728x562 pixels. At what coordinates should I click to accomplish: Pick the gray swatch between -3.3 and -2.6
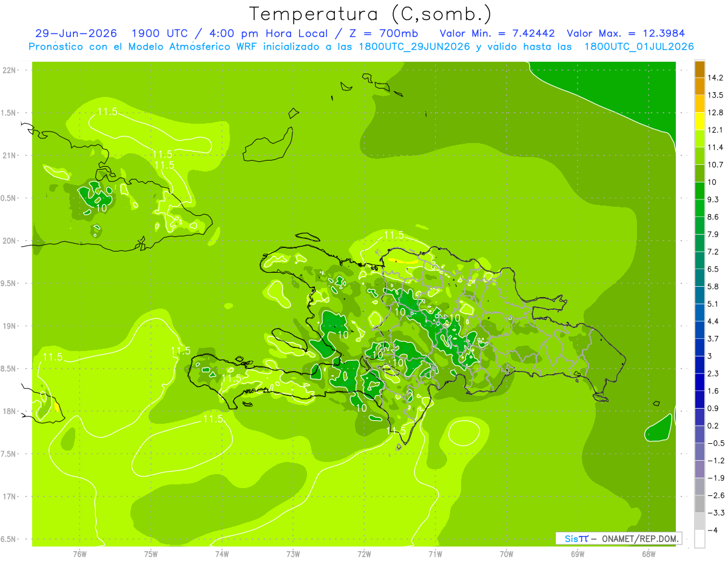click(x=699, y=503)
